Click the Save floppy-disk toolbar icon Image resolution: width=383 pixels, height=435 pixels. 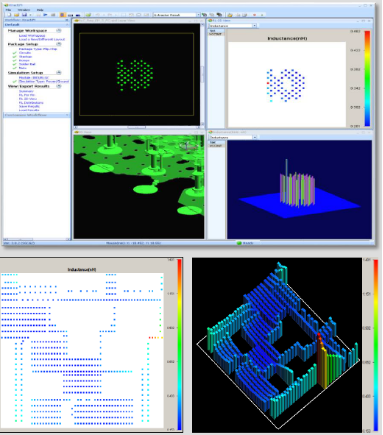[24, 15]
